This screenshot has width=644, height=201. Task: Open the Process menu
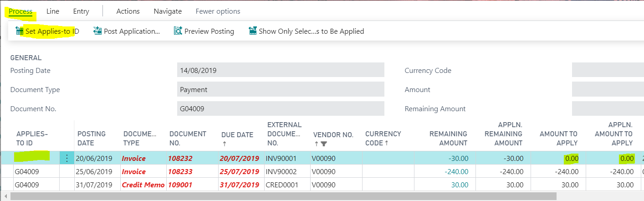20,11
